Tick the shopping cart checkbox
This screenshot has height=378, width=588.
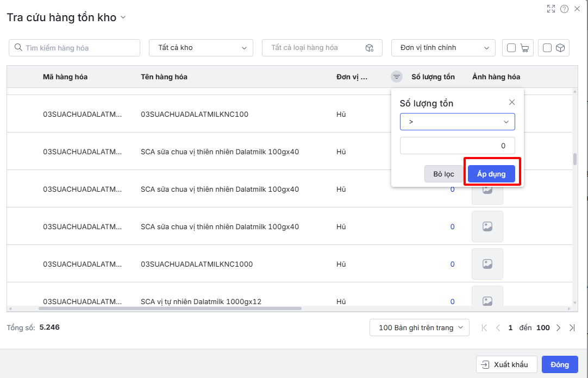click(x=511, y=48)
